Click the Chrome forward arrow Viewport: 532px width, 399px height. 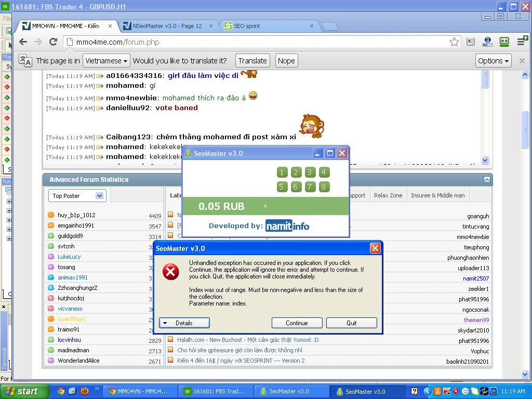pyautogui.click(x=38, y=42)
